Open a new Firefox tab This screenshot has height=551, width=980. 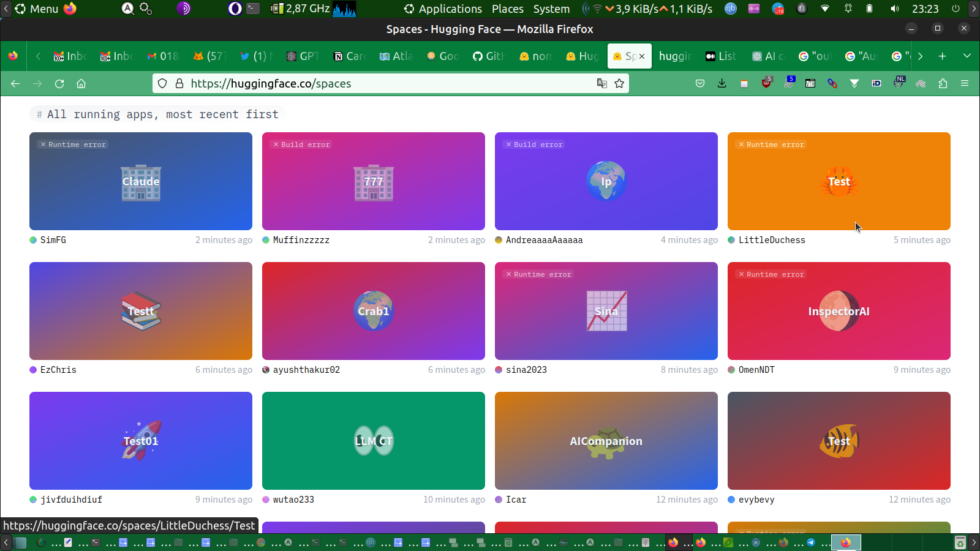pos(943,56)
